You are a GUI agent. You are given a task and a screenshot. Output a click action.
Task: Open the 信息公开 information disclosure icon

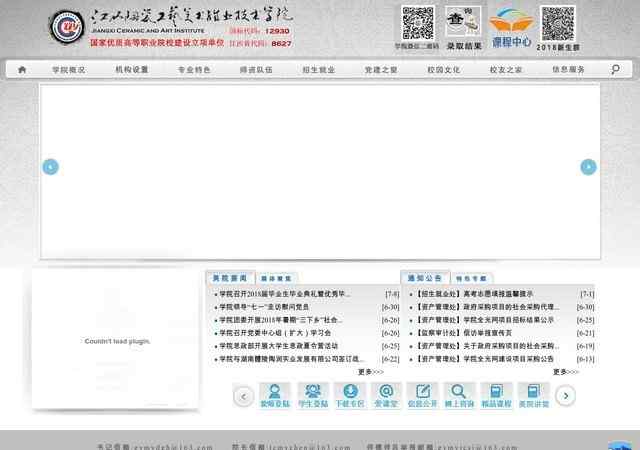point(422,395)
